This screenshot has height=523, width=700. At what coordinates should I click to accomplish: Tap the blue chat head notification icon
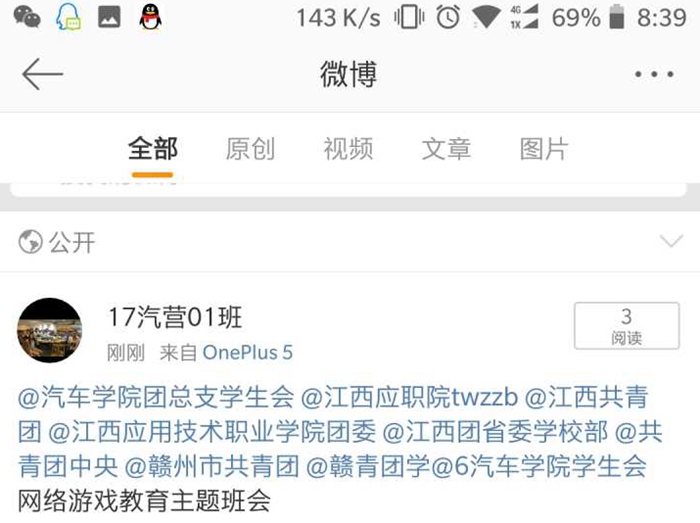tap(68, 17)
